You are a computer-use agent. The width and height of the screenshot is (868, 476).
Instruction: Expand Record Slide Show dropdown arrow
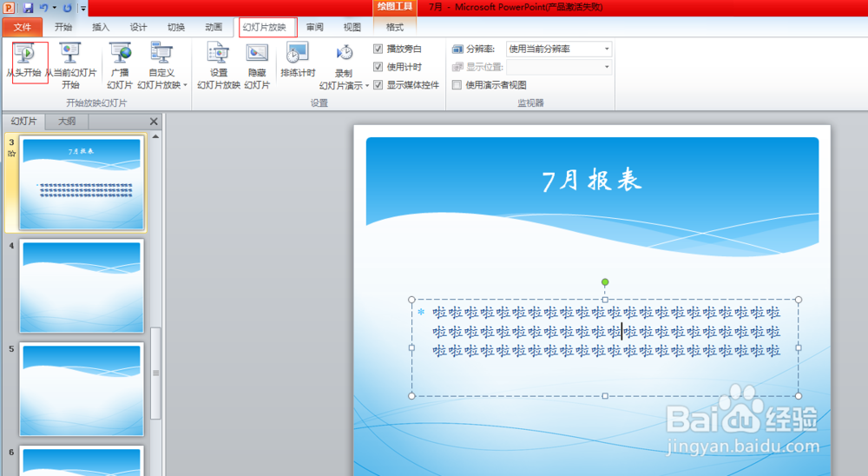point(367,85)
